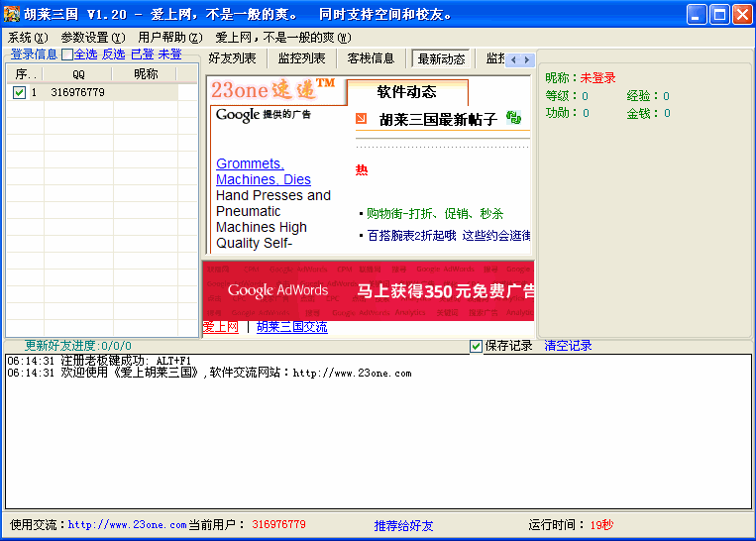
Task: Open the 爱上网 red link
Action: click(x=220, y=327)
